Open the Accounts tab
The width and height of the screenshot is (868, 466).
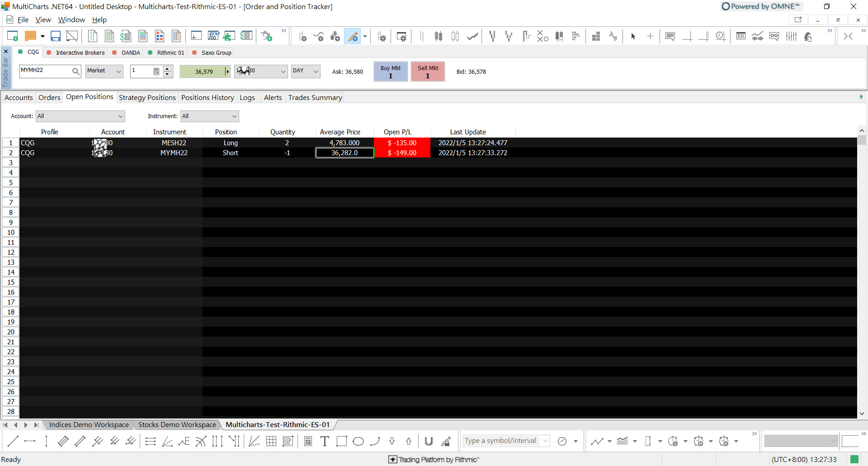pos(19,98)
